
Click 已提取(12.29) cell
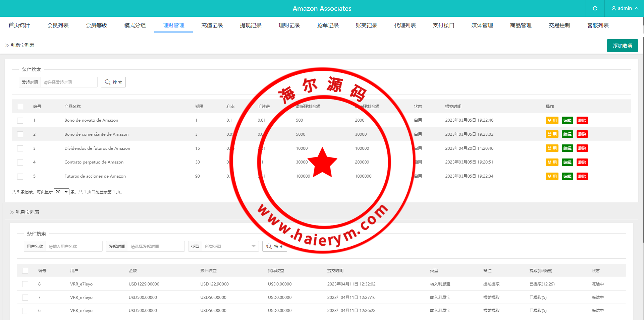click(x=542, y=284)
